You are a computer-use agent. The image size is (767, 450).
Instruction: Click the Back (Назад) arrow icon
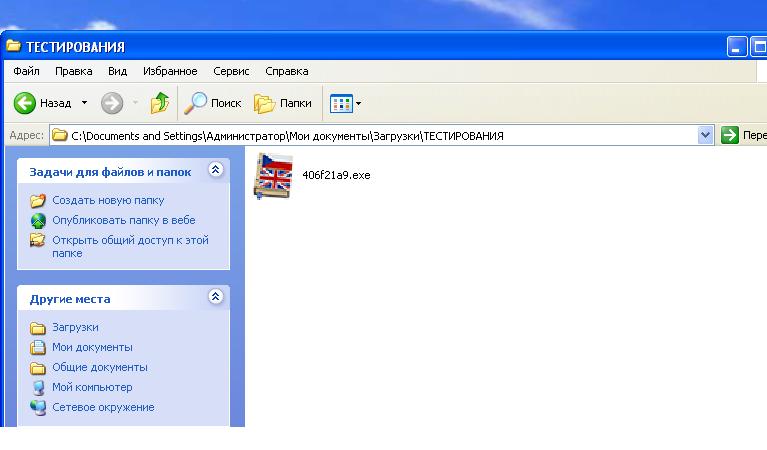tap(25, 103)
